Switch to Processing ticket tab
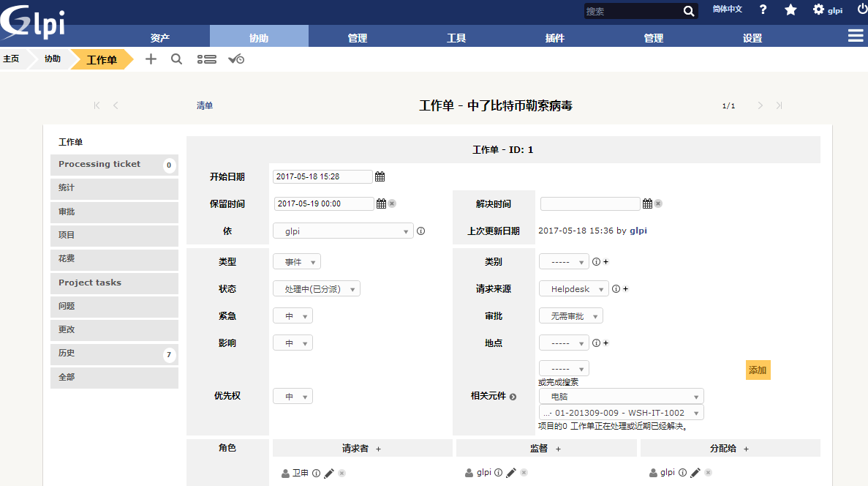868x486 pixels. tap(114, 165)
